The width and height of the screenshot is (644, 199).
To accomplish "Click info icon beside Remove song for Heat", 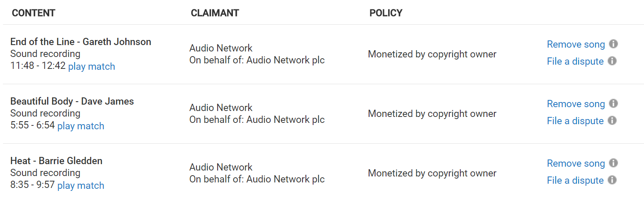I will [x=613, y=163].
